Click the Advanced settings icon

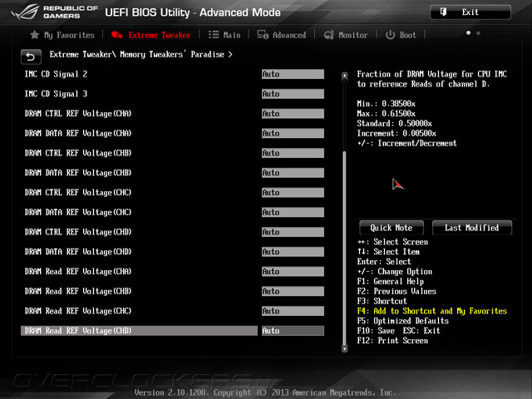pos(263,35)
